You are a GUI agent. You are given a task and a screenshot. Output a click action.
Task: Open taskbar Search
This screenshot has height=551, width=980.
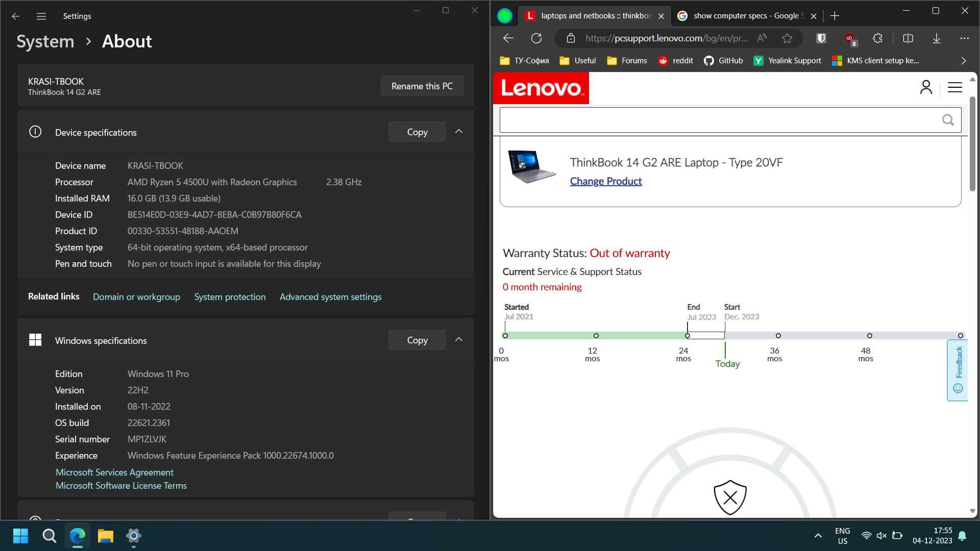(x=49, y=536)
